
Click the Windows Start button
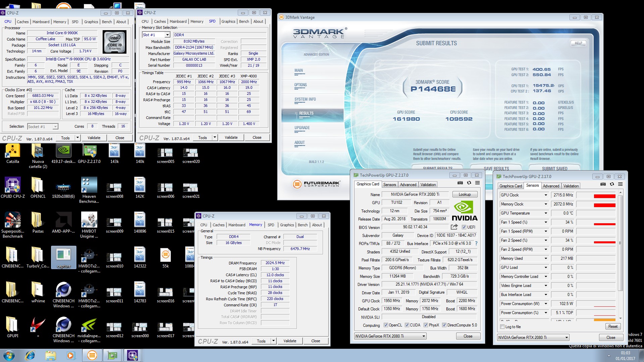pos(9,355)
